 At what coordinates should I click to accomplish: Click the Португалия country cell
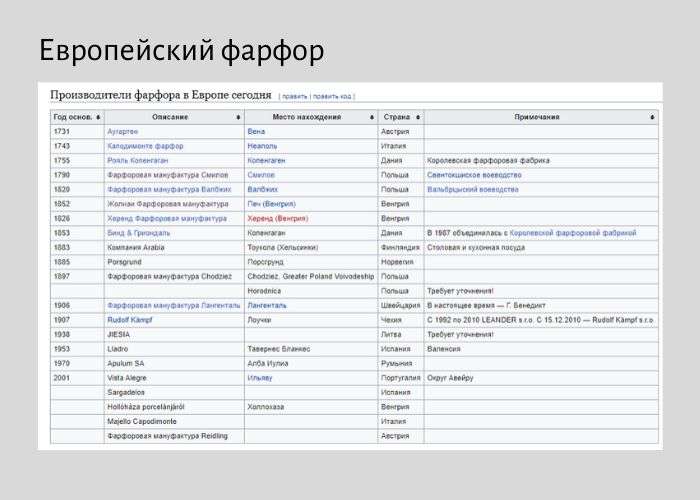pos(401,378)
